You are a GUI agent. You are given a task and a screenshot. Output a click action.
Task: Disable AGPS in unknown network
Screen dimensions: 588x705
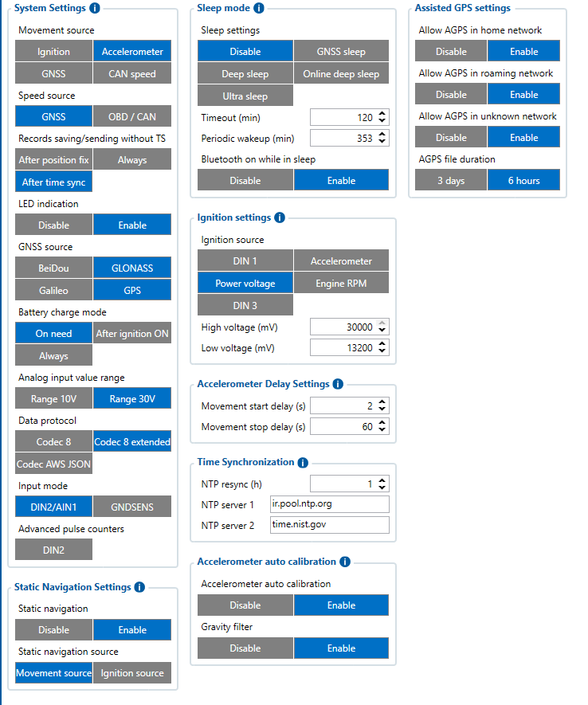pos(451,138)
